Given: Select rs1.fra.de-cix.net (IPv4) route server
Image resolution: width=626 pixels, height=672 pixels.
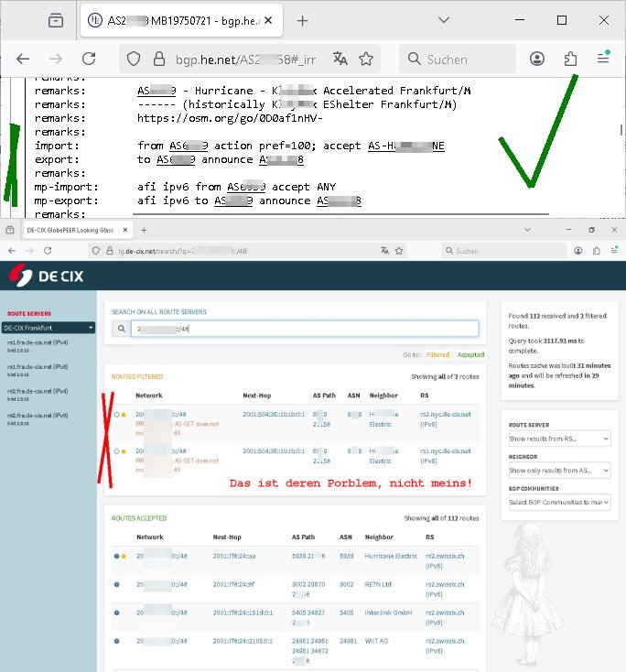Looking at the screenshot, I should click(x=38, y=344).
